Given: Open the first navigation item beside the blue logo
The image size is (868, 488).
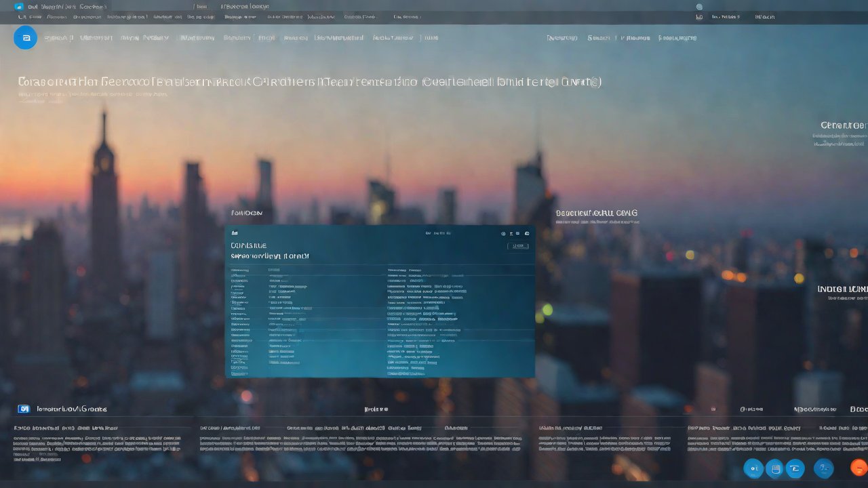Looking at the screenshot, I should pyautogui.click(x=58, y=38).
